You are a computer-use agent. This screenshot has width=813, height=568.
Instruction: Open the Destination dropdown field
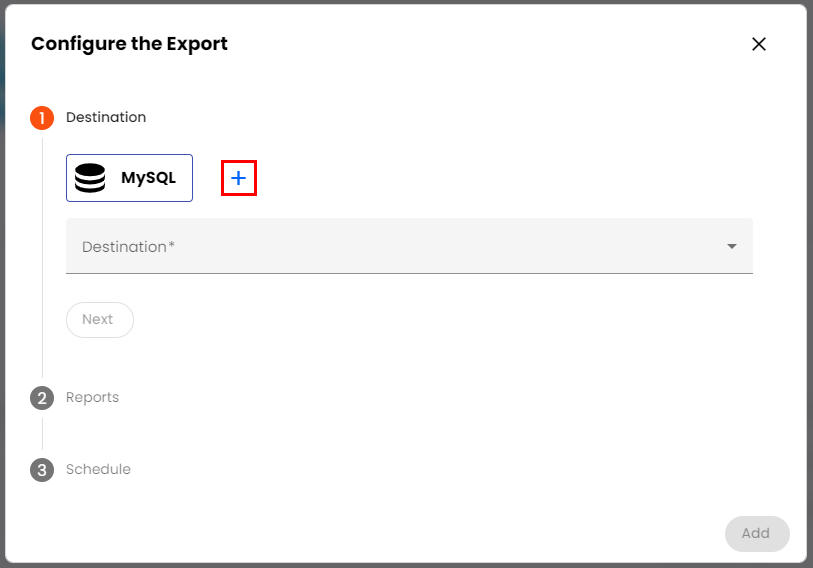[x=400, y=246]
